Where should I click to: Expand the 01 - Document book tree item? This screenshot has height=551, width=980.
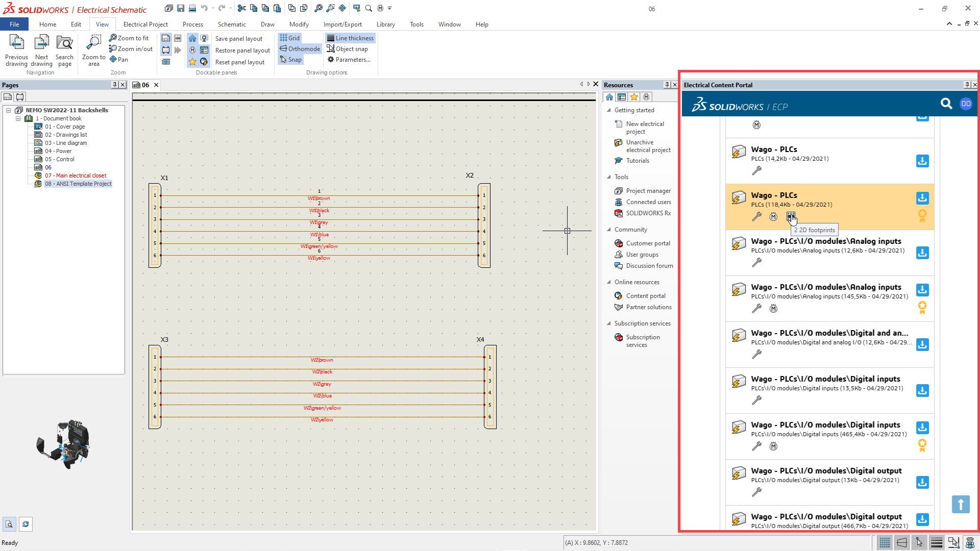tap(18, 118)
